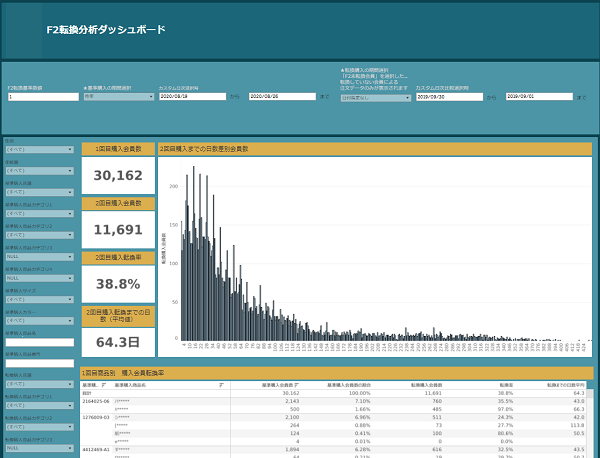The width and height of the screenshot is (600, 458).
Task: Click the 2020/08/19 start date field
Action: pos(191,97)
